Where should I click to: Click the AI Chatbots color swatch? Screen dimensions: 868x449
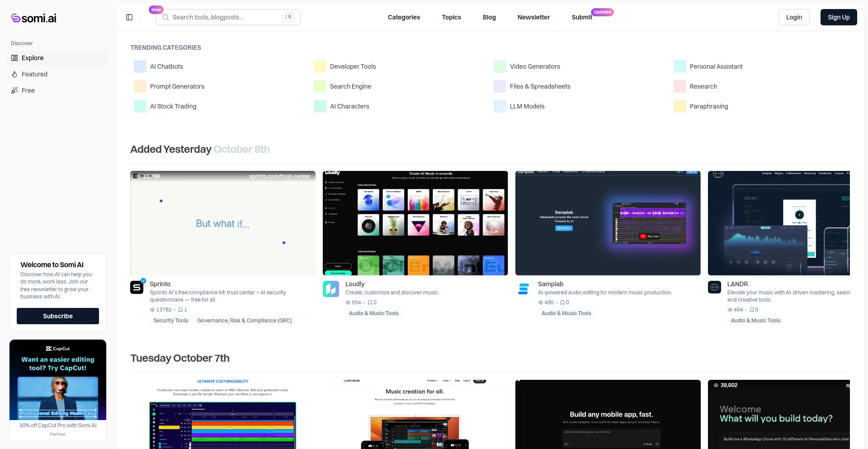[x=140, y=66]
